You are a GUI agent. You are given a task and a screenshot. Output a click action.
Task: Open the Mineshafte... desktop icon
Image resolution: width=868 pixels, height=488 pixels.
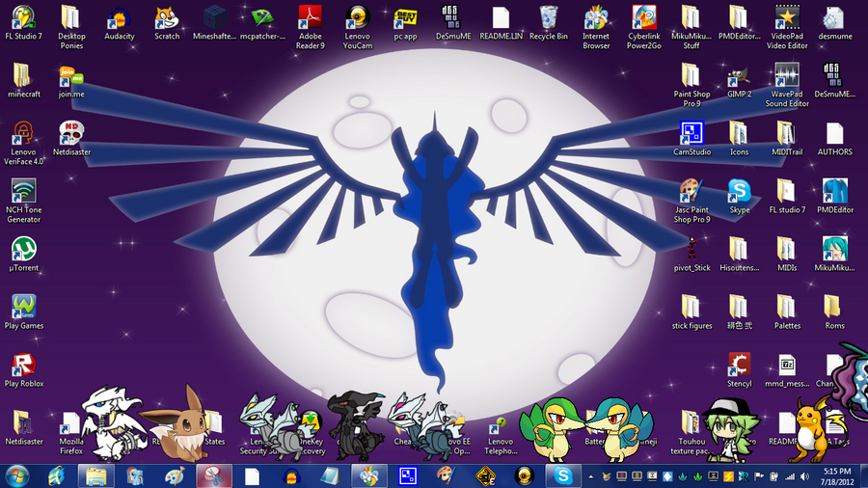click(x=214, y=23)
